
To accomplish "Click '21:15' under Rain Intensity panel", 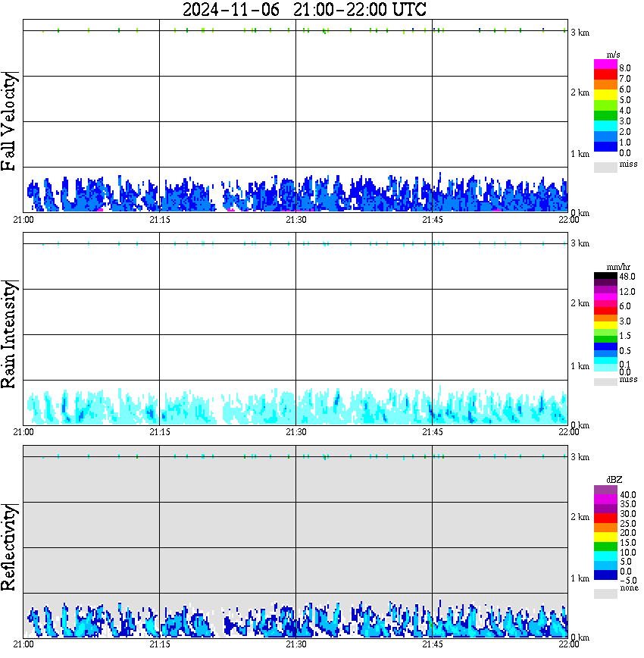I will (160, 432).
